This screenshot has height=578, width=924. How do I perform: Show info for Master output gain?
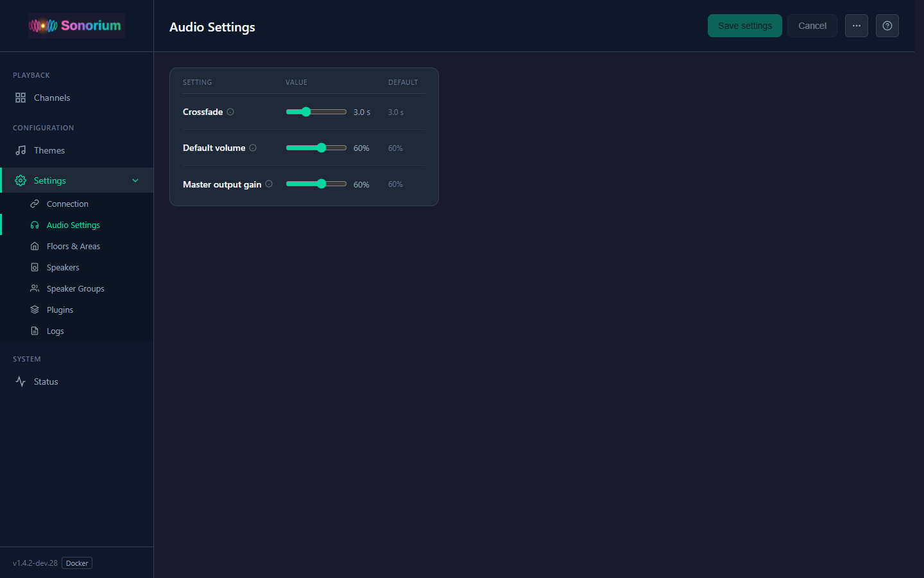tap(269, 184)
